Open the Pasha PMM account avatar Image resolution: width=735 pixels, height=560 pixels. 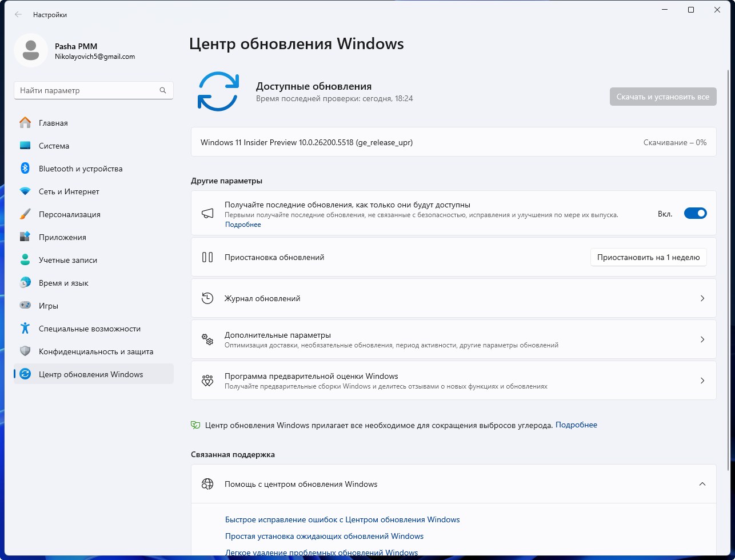30,50
